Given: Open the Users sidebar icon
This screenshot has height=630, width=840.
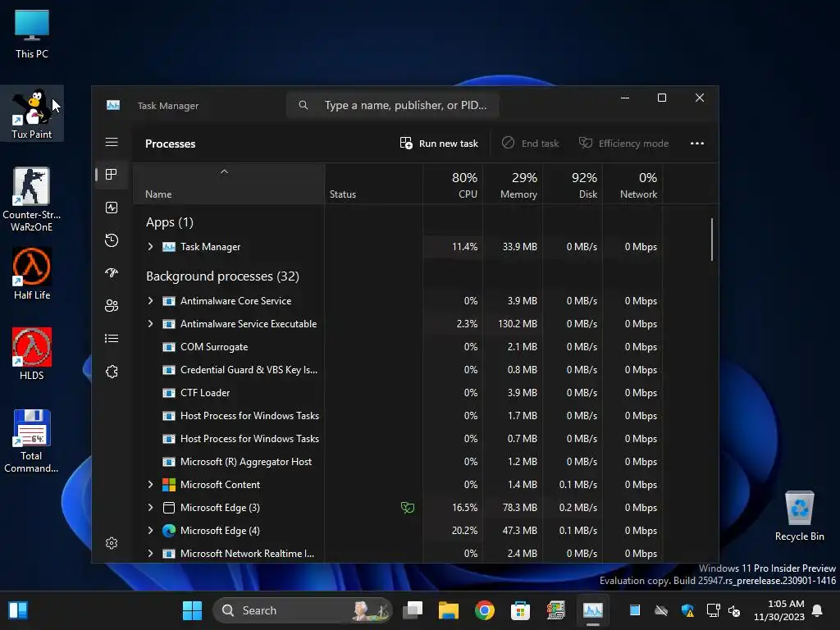Looking at the screenshot, I should click(x=112, y=305).
